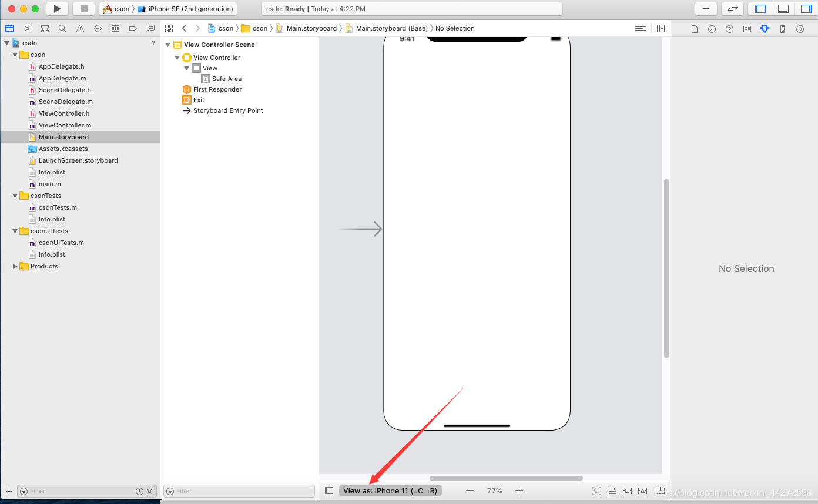
Task: Open the Find navigator
Action: (x=62, y=28)
